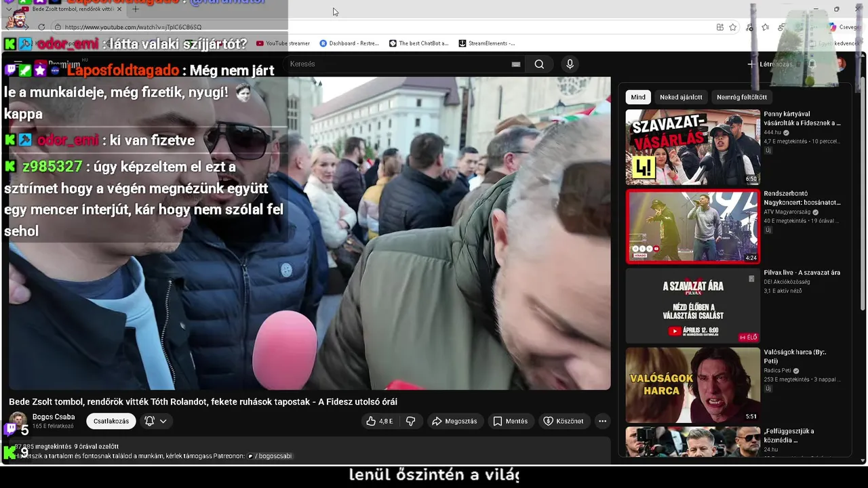
Task: Select the Mind filter chip
Action: tap(638, 97)
